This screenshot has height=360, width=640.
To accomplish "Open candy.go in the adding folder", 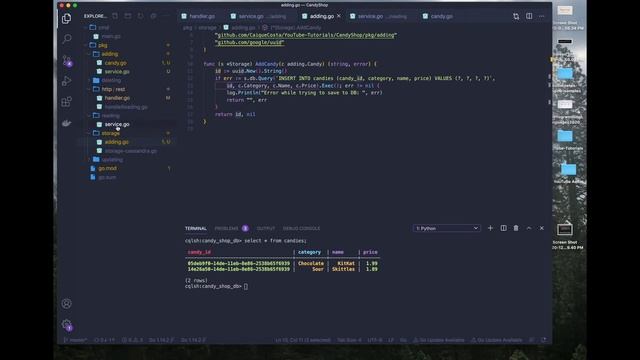I will [116, 63].
